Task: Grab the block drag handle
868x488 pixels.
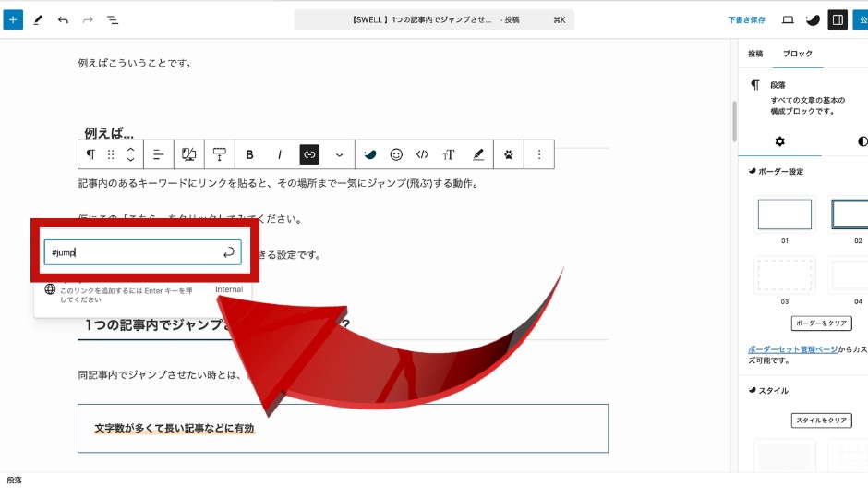Action: coord(111,154)
